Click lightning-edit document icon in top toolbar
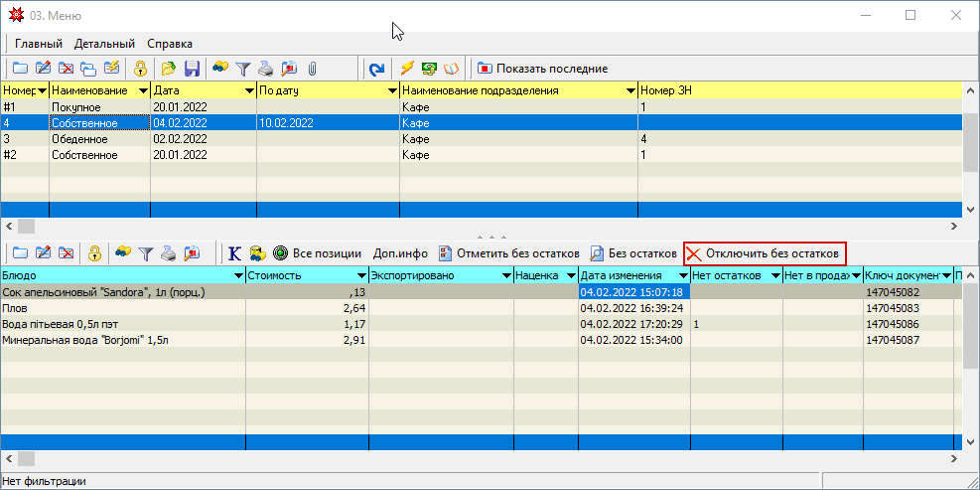 (x=111, y=69)
